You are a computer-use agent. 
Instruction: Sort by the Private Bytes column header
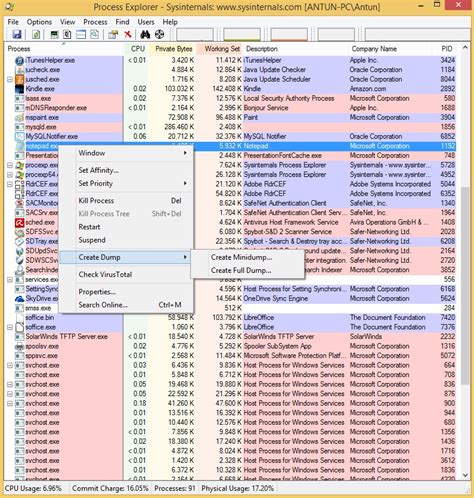(173, 49)
